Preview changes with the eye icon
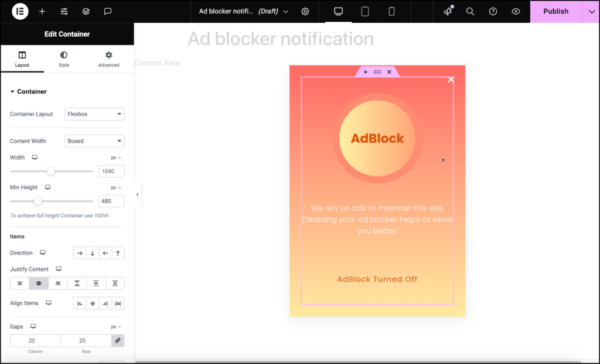Viewport: 600px width, 364px height. 514,11
